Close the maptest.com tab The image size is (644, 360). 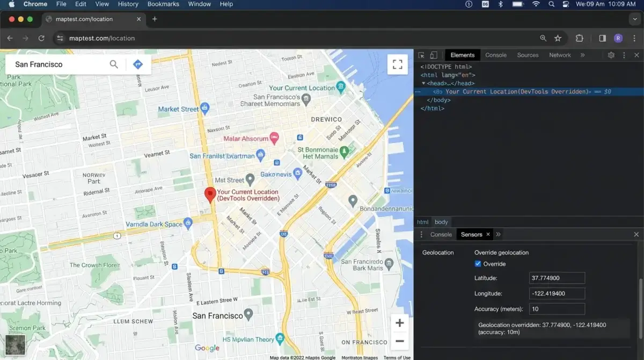pos(138,19)
